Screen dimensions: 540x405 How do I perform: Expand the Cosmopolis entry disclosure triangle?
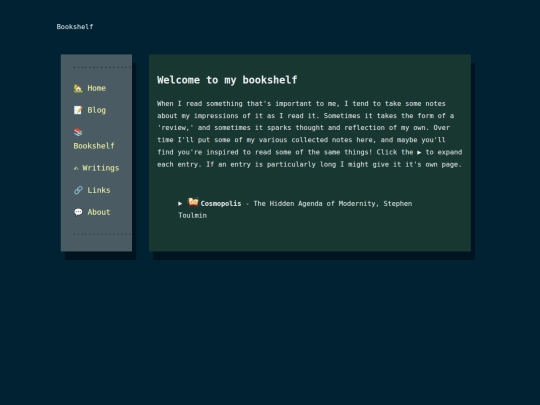click(180, 204)
